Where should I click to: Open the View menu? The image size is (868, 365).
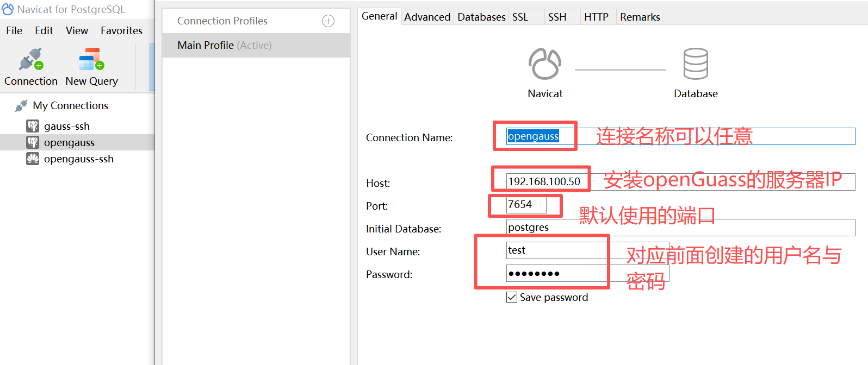click(x=77, y=30)
